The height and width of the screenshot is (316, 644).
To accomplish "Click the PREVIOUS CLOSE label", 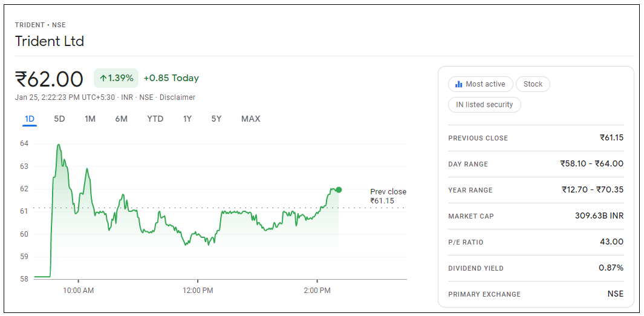I will [478, 138].
